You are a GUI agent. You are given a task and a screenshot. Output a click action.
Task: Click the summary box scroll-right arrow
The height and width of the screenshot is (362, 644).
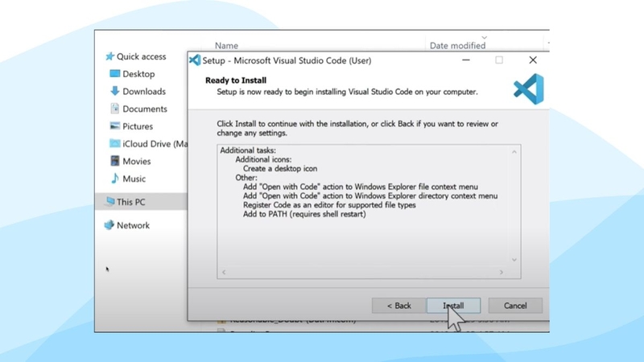click(504, 273)
